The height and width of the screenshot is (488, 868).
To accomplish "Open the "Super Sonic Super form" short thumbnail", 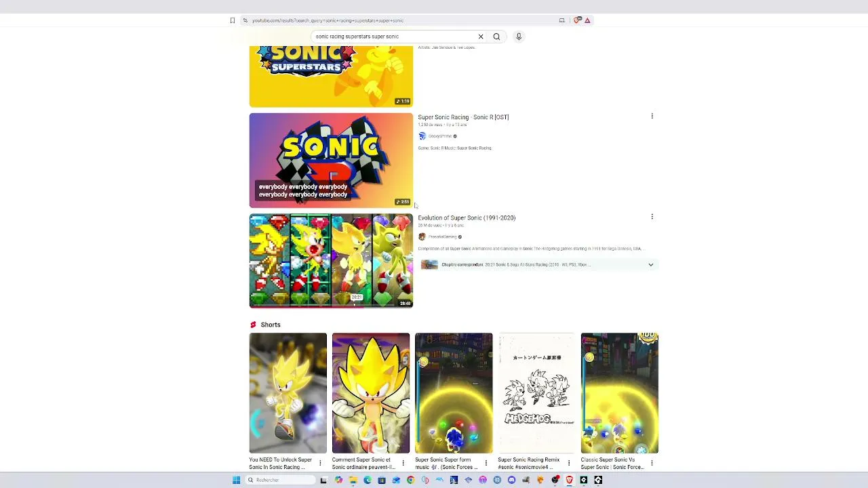I will point(454,393).
